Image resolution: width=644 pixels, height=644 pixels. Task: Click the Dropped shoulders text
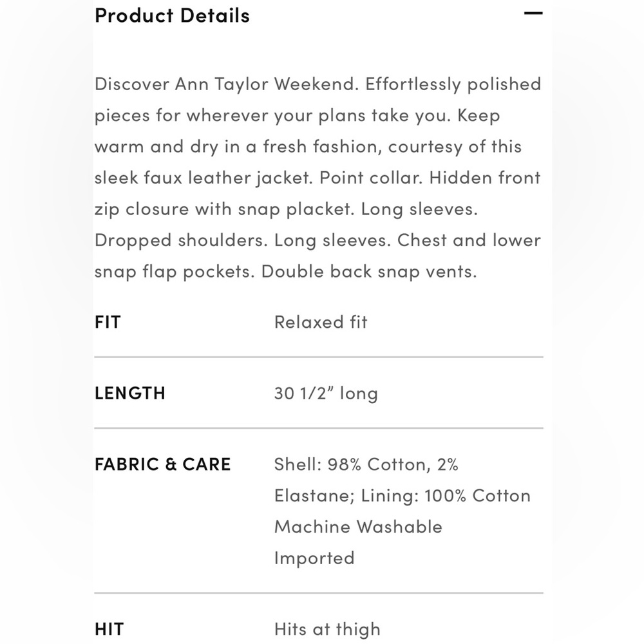coord(181,240)
